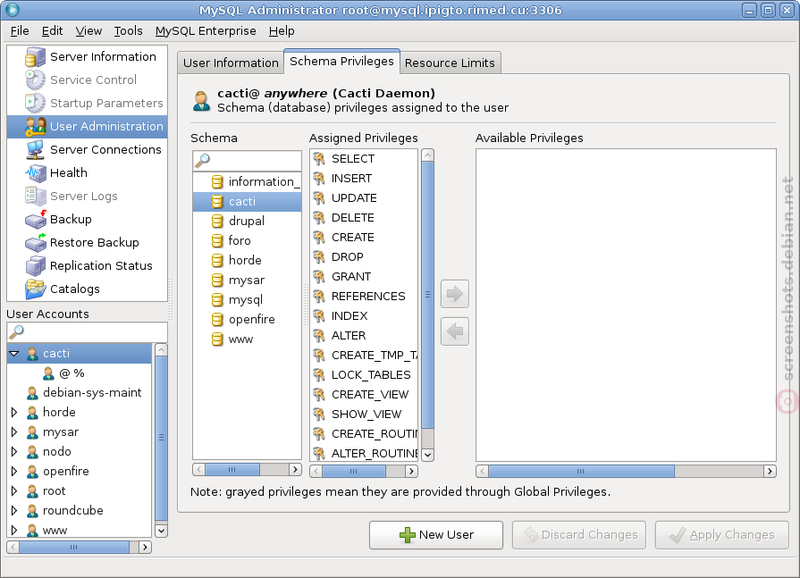Select the mysql schema database icon
This screenshot has width=800, height=578.
(x=217, y=299)
